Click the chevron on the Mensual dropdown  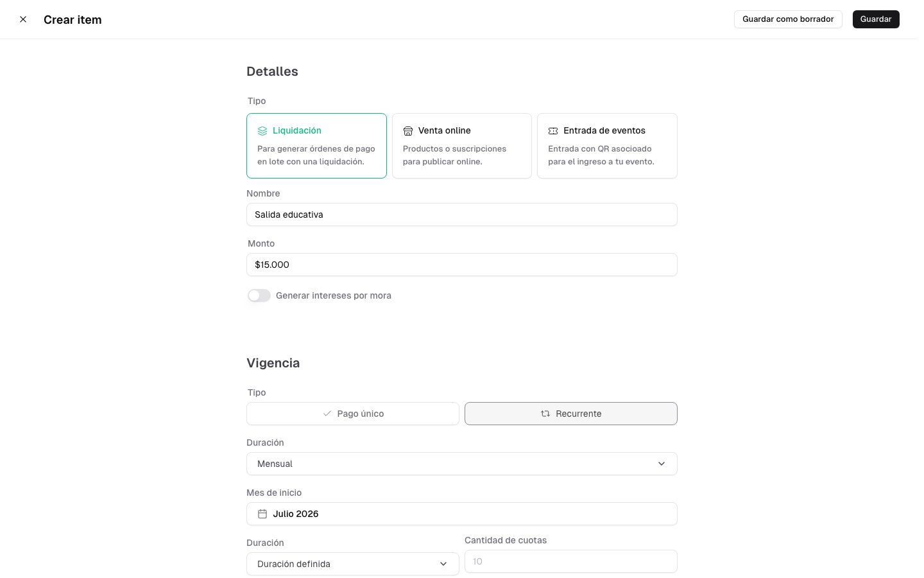[x=662, y=464]
